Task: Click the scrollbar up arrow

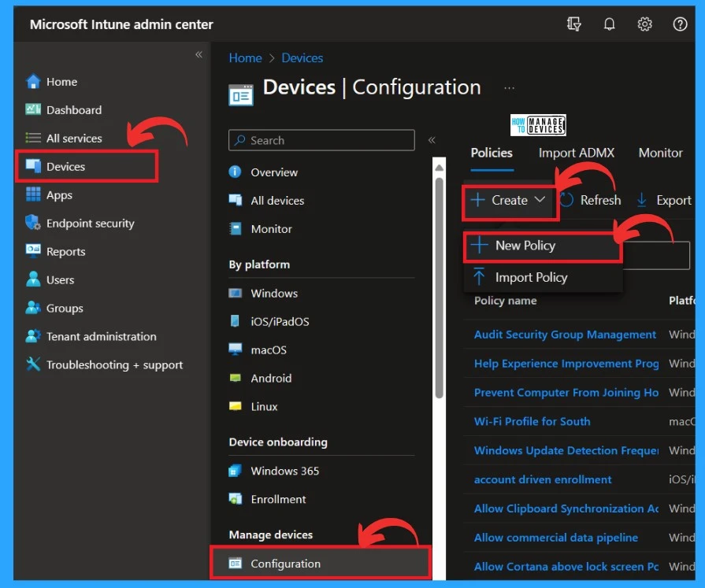Action: (440, 168)
